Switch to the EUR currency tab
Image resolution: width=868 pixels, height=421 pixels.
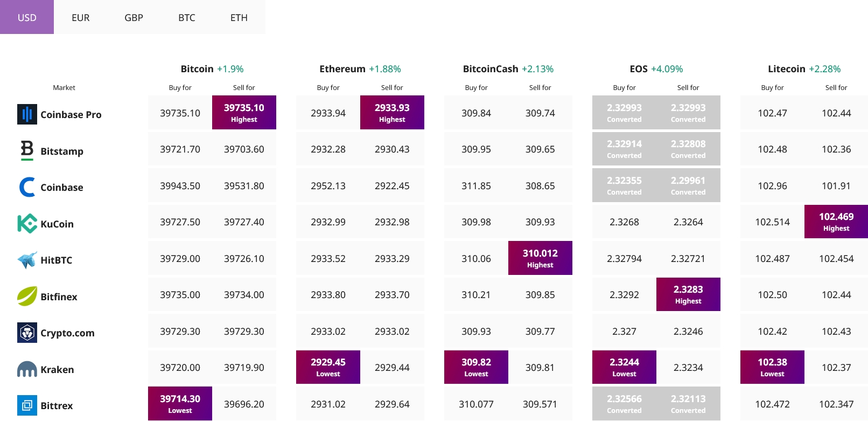80,17
